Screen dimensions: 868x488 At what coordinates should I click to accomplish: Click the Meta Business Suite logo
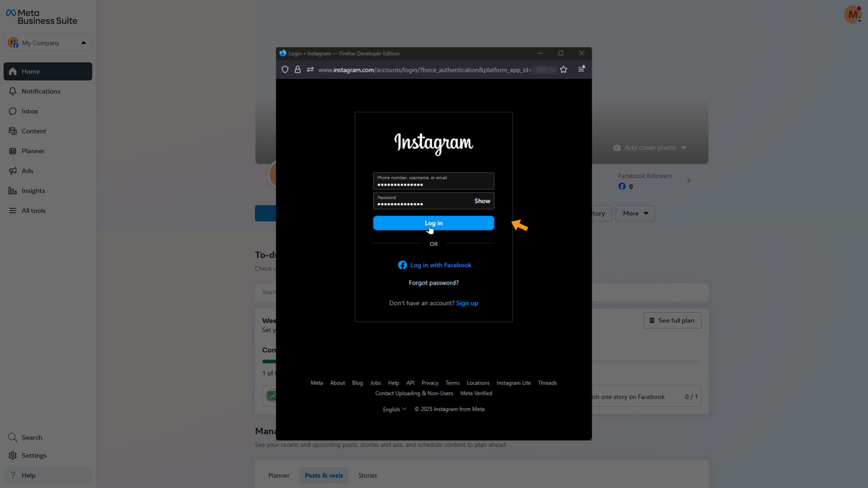pos(42,17)
